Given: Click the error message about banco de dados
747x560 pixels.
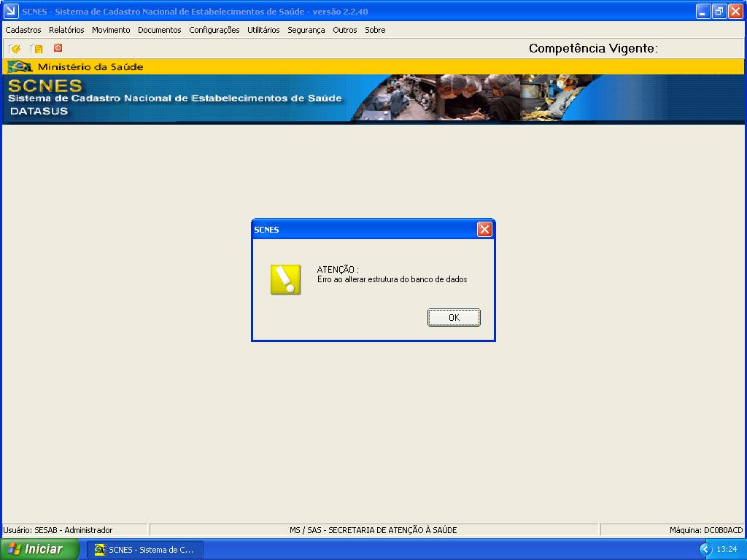Looking at the screenshot, I should (x=392, y=279).
